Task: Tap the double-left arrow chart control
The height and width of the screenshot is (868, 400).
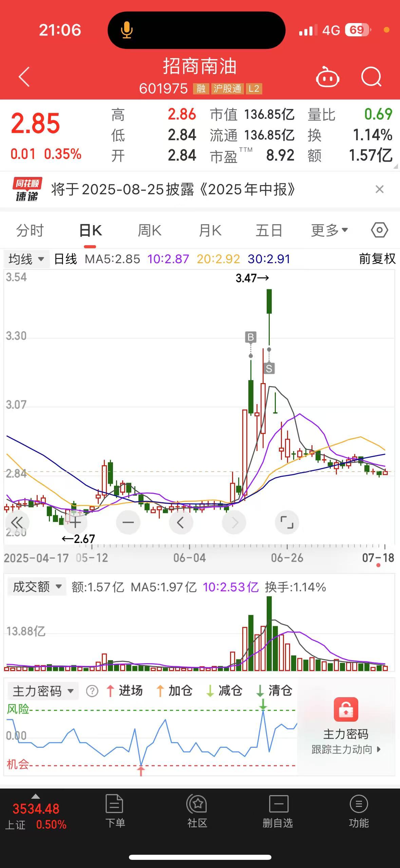Action: point(17,522)
